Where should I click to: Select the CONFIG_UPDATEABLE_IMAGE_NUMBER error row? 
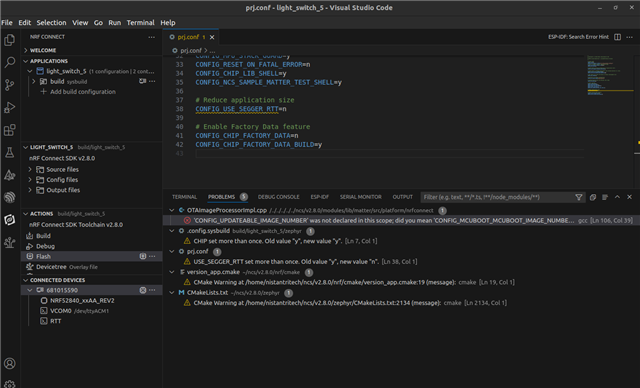pyautogui.click(x=401, y=221)
